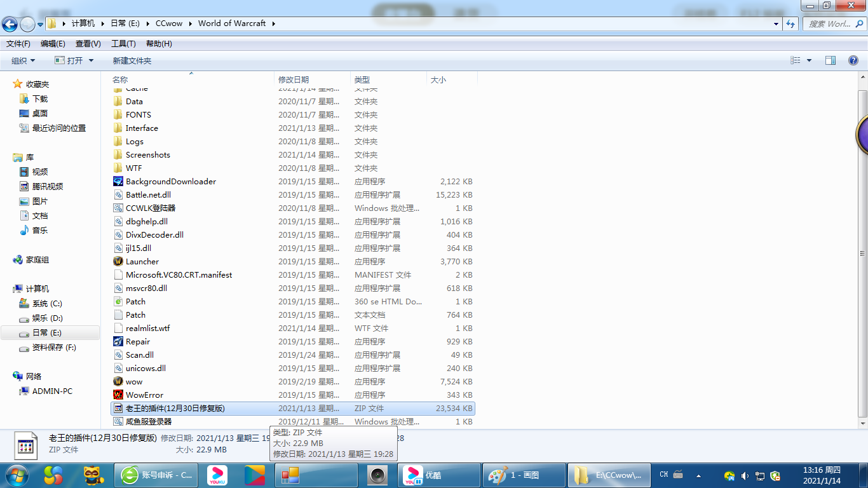Open the help question mark icon
The height and width of the screenshot is (488, 868).
pyautogui.click(x=853, y=60)
